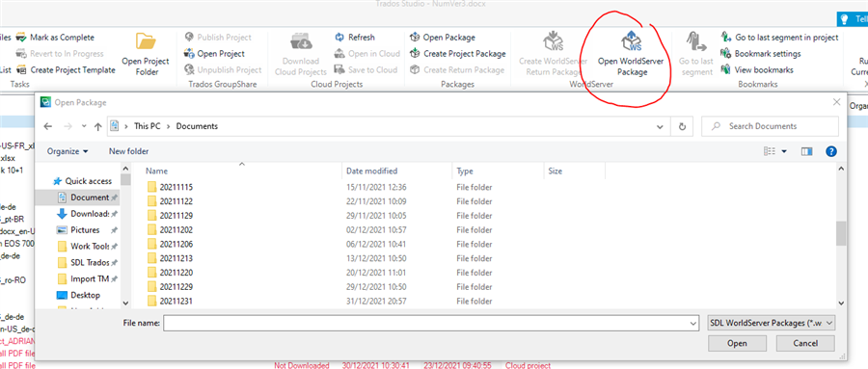Screen dimensions: 868x369
Task: Click the Cancel button
Action: coord(805,344)
